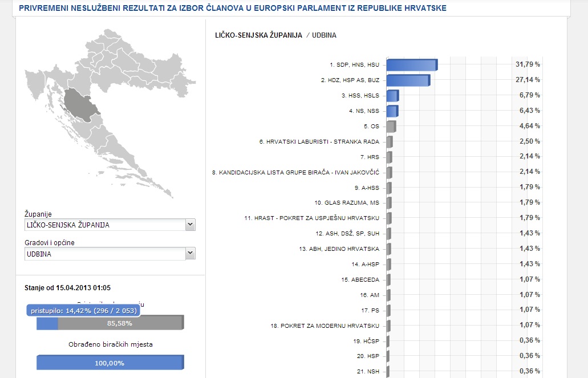Open the Gradovi i općine dropdown arrow
588x378 pixels.
click(x=190, y=254)
